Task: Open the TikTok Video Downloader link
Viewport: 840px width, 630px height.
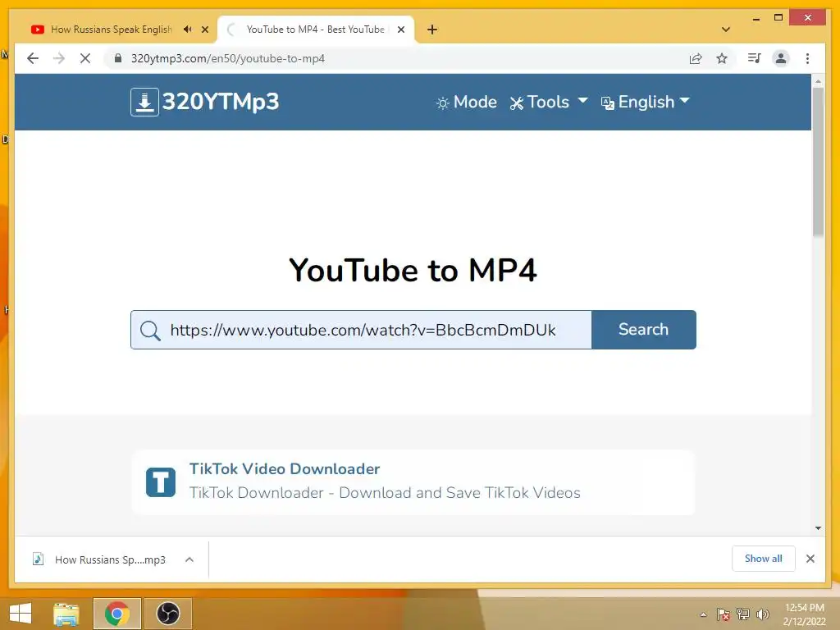Action: 285,468
